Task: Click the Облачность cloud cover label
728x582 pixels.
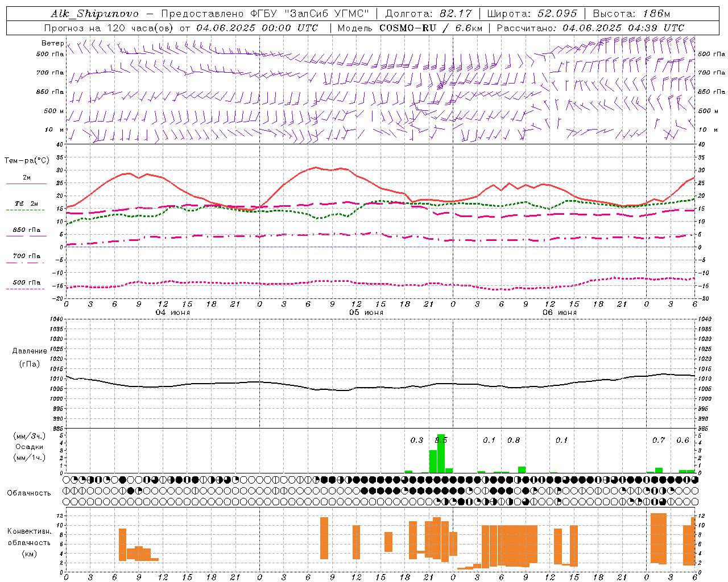Action: pyautogui.click(x=29, y=493)
